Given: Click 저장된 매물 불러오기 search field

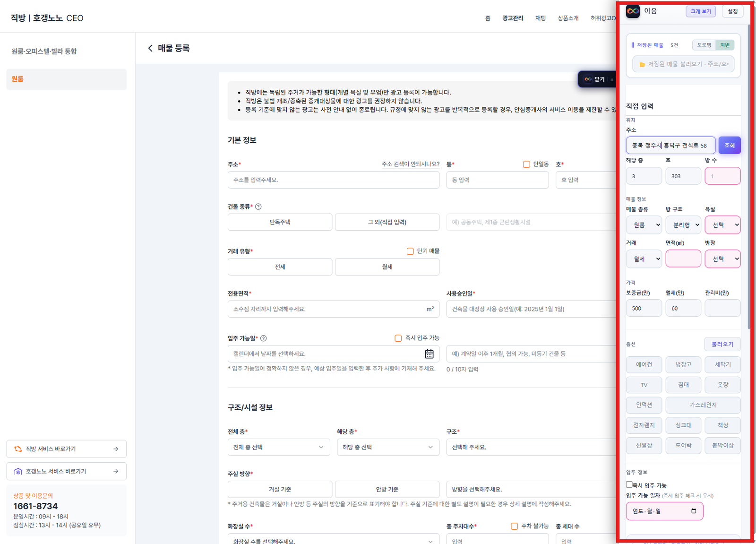Looking at the screenshot, I should pyautogui.click(x=683, y=64).
